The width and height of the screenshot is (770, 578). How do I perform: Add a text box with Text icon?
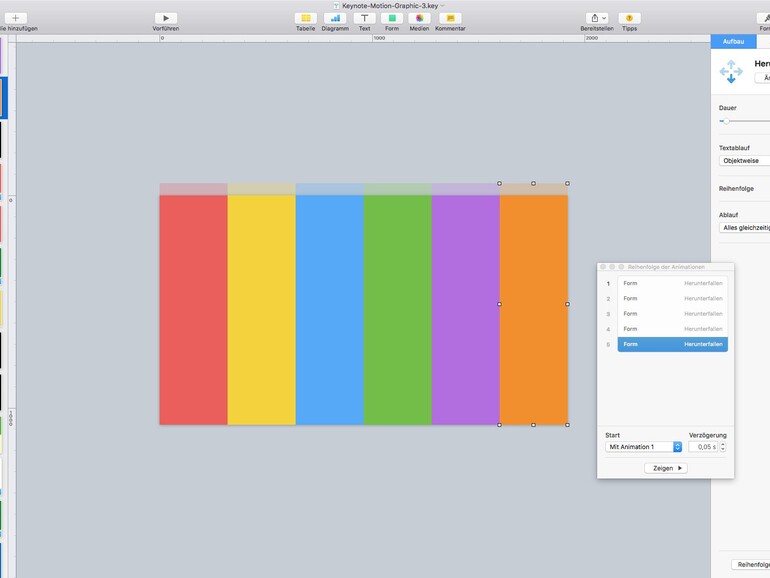click(x=364, y=18)
